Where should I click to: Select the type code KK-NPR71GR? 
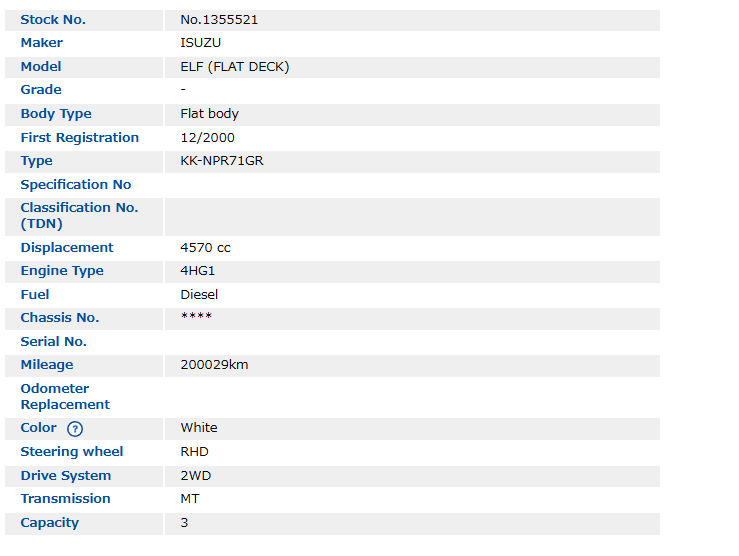pyautogui.click(x=222, y=161)
